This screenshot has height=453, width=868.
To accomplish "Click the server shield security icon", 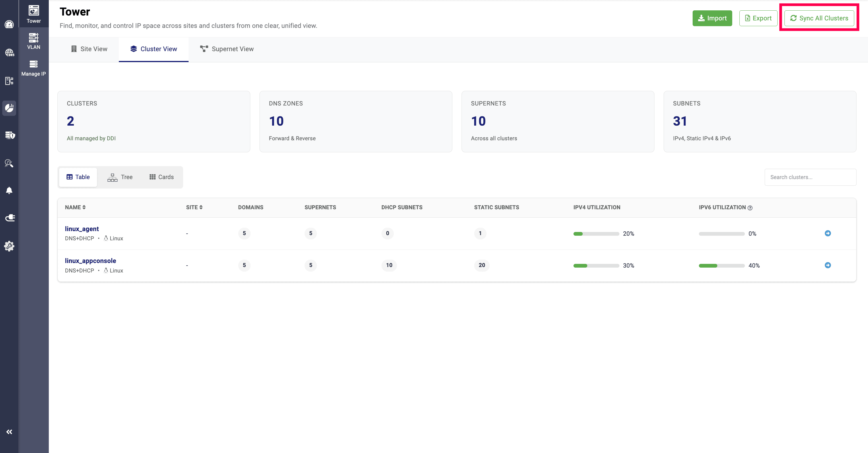I will click(x=9, y=135).
